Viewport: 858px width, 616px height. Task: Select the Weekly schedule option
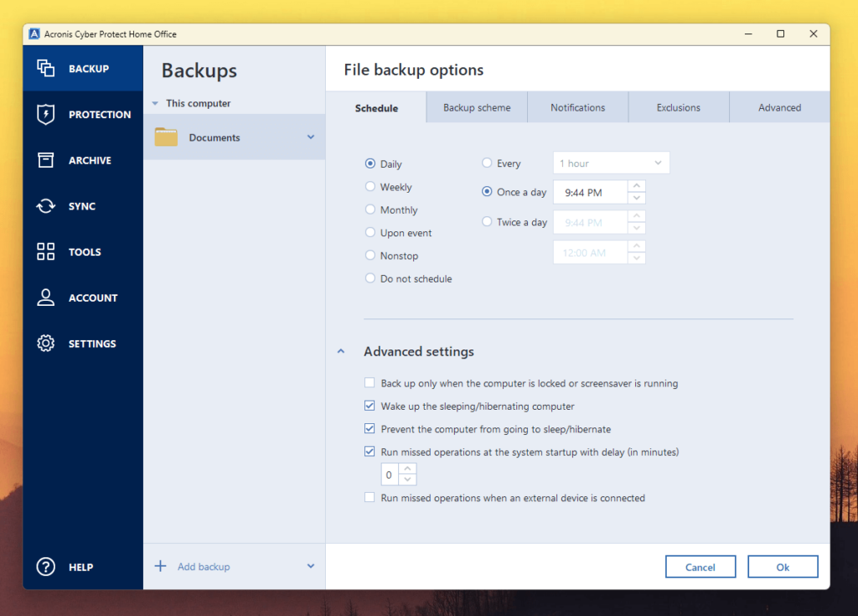click(370, 186)
